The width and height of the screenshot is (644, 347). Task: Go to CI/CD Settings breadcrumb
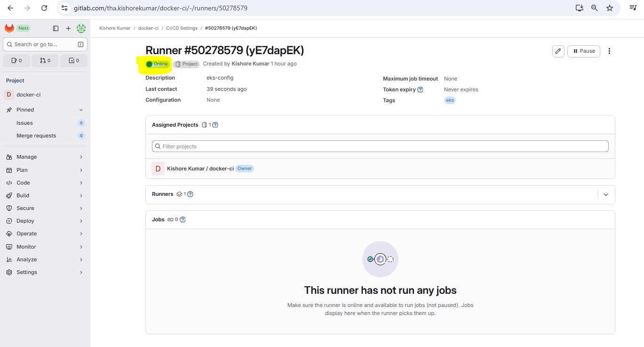[182, 28]
